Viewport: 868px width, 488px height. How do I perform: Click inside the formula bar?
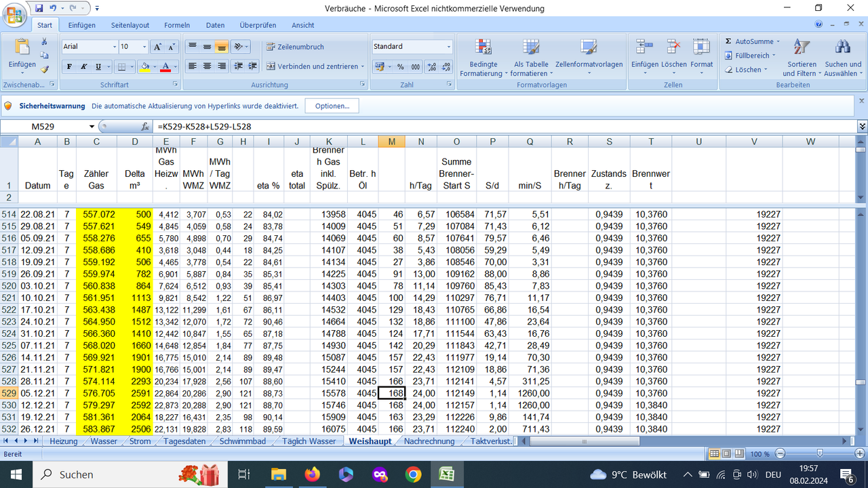pyautogui.click(x=407, y=125)
